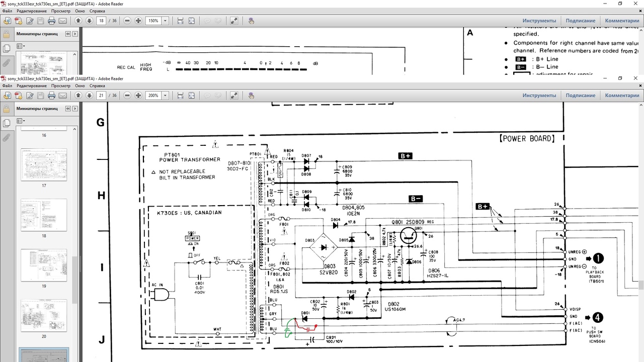
Task: Zoom out in the back window showing 150%
Action: [127, 21]
